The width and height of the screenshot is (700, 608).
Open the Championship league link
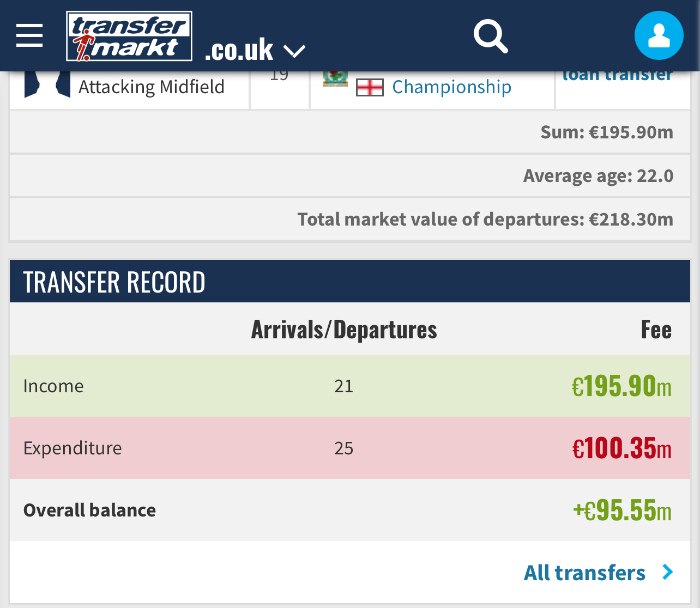(451, 87)
